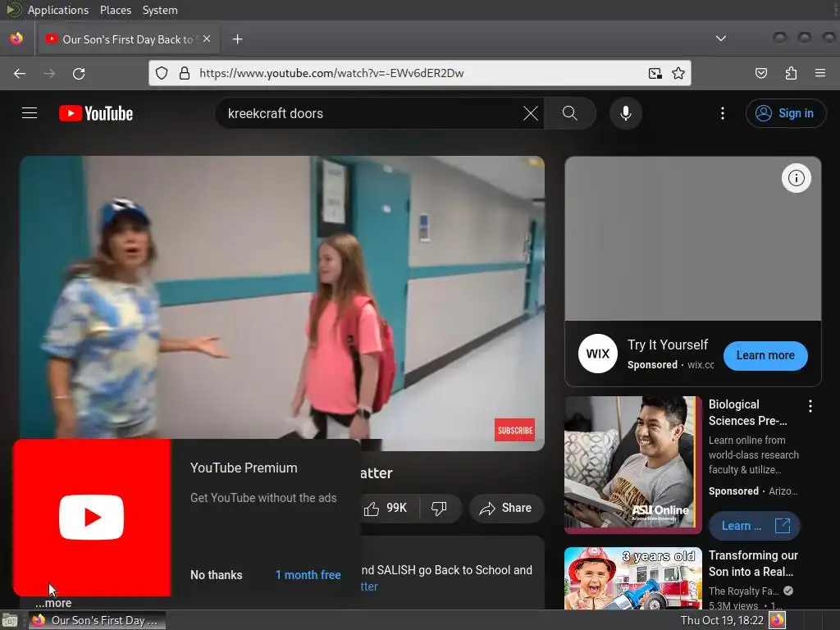Open the Firefox extensions puzzle icon
The height and width of the screenshot is (630, 840).
791,73
